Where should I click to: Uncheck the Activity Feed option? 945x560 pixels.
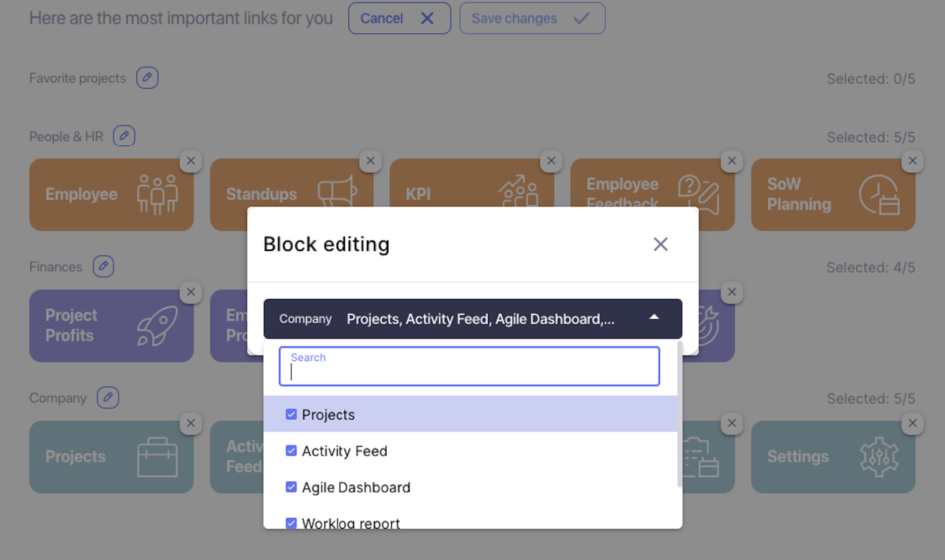tap(291, 451)
